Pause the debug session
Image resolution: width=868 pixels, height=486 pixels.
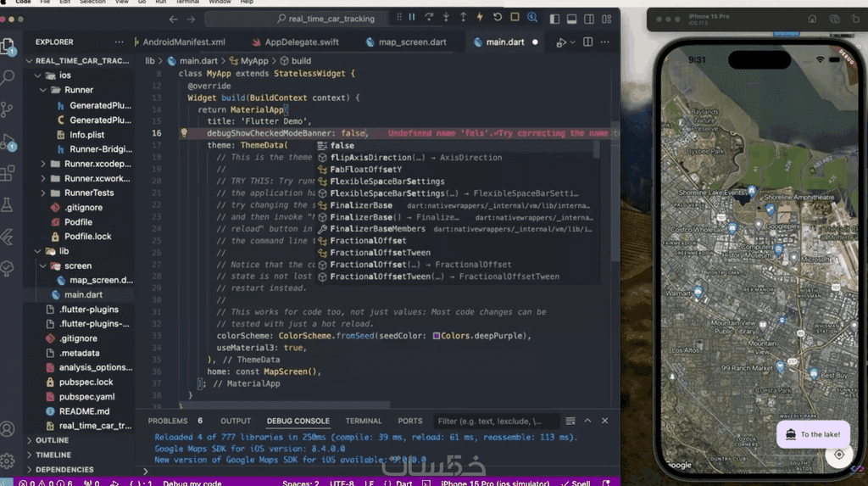coord(412,16)
